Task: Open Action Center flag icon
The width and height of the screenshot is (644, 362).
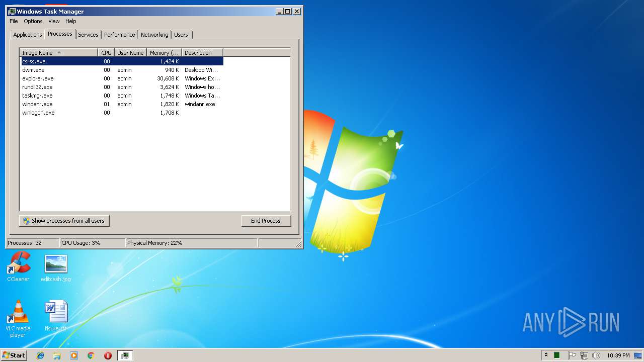Action: [572, 355]
